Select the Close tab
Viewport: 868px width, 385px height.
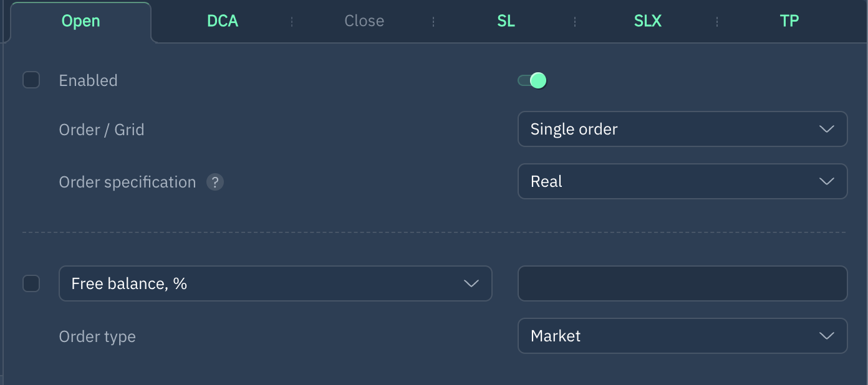(364, 21)
